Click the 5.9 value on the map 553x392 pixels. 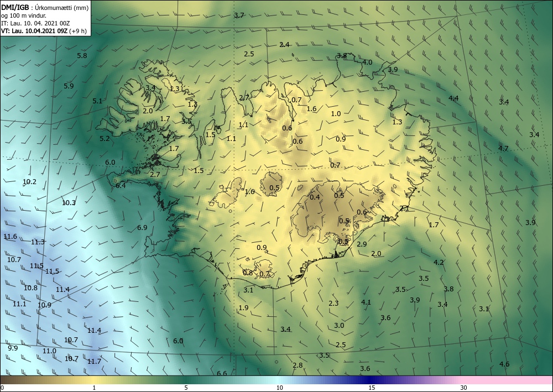69,86
